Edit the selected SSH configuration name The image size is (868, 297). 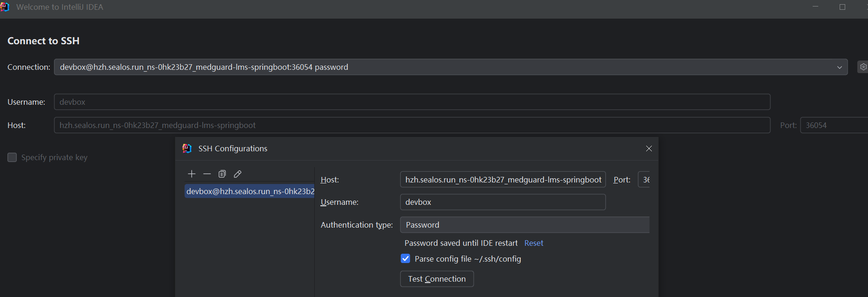coord(238,174)
